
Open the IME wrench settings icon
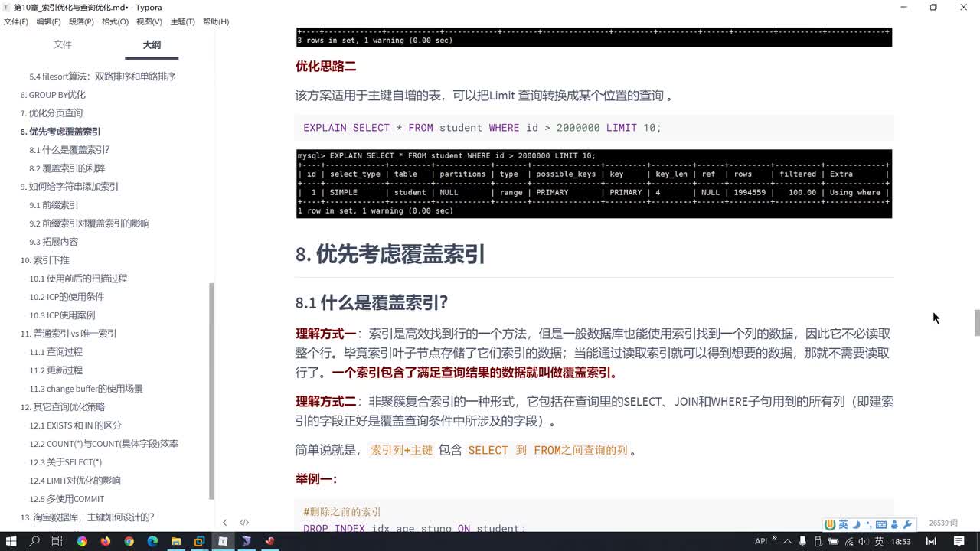(907, 524)
